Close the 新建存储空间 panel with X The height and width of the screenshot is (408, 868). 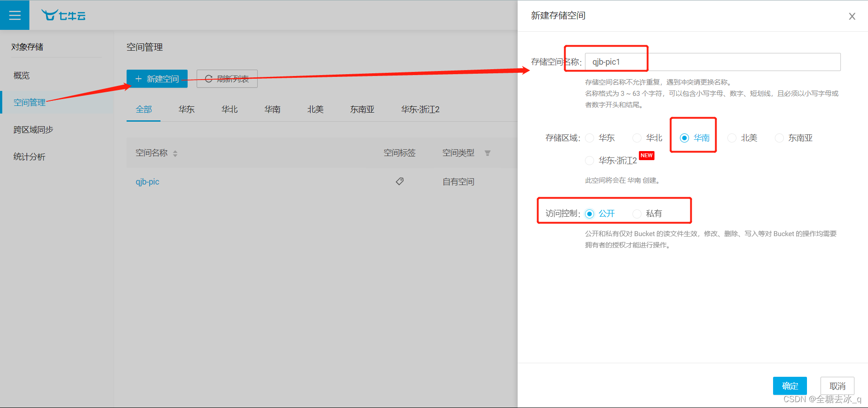tap(852, 16)
